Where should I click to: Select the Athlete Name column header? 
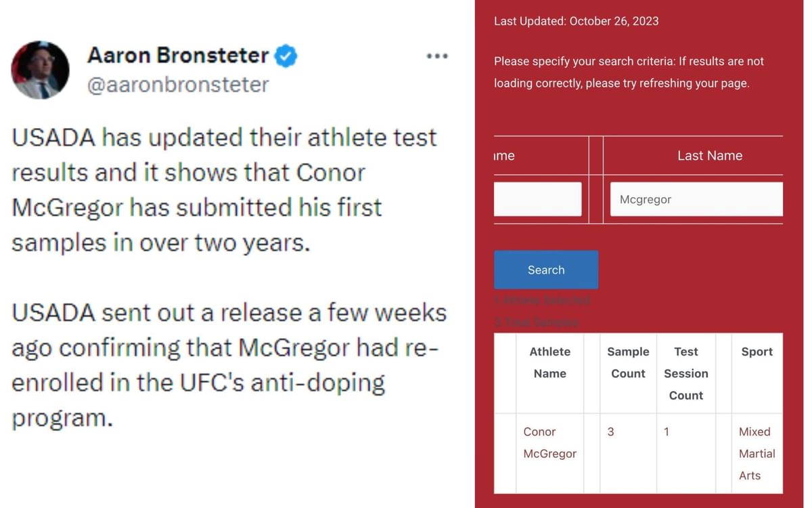tap(550, 362)
